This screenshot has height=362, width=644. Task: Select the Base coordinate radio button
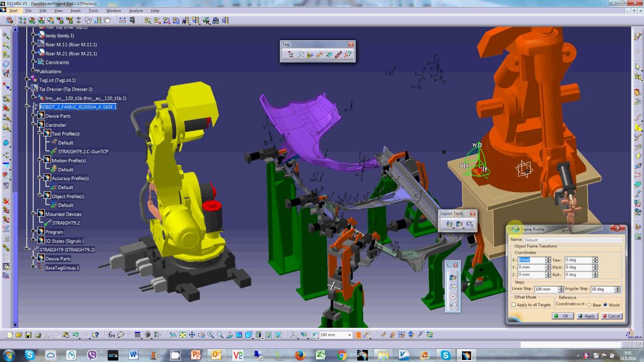589,305
